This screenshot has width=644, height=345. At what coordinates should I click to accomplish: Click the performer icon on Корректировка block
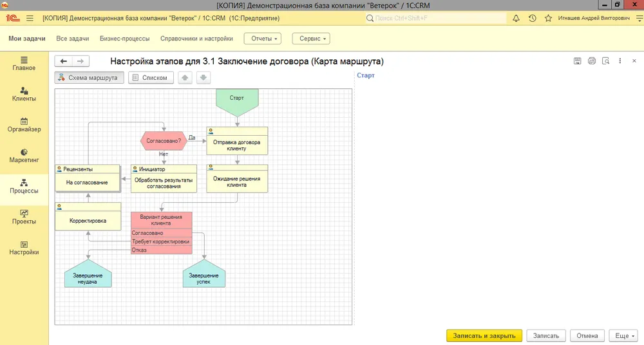coord(59,207)
